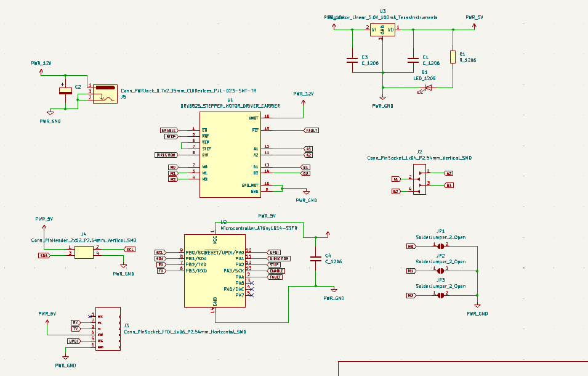Select the R1 resistor symbol
The width and height of the screenshot is (588, 376).
(x=453, y=57)
